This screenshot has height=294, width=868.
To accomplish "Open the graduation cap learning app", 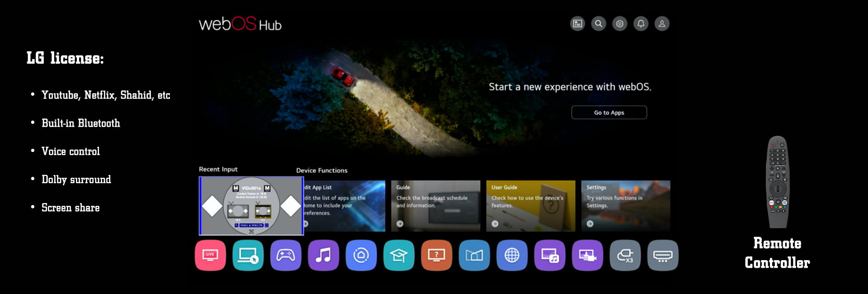I will (399, 256).
